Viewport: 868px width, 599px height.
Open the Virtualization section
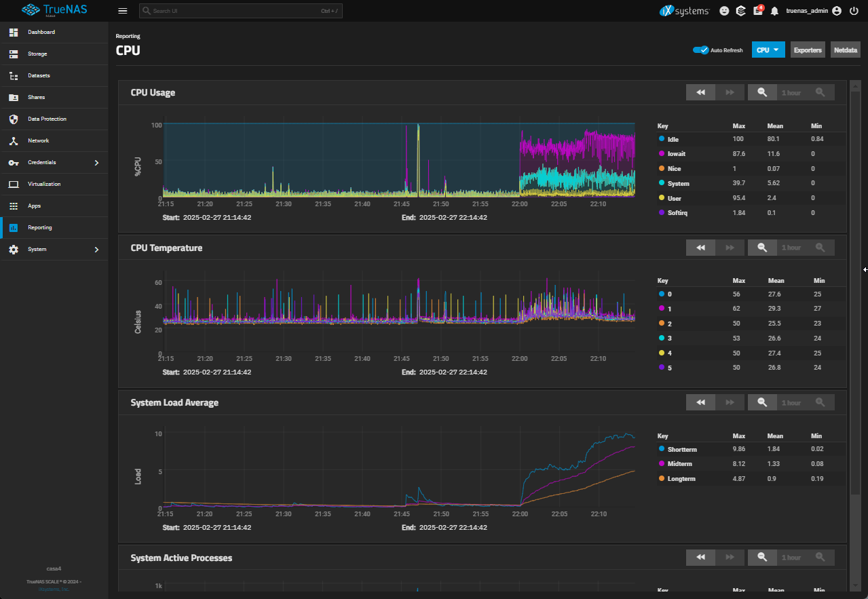coord(44,185)
